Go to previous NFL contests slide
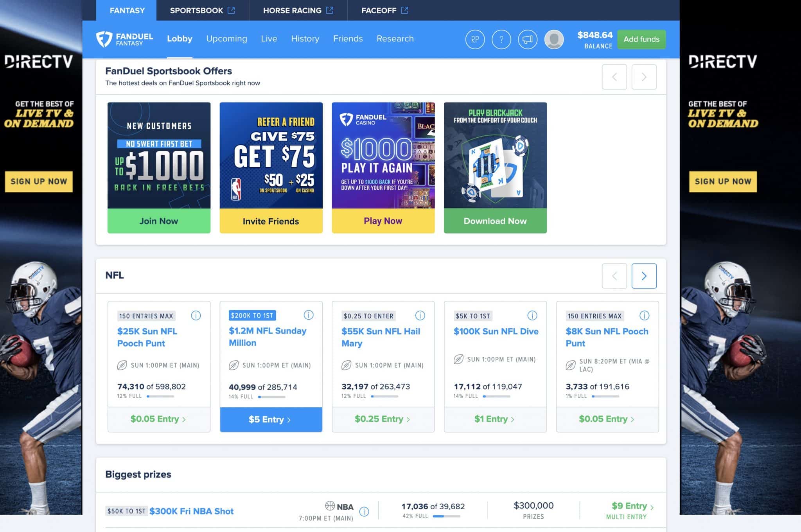The image size is (801, 532). point(614,276)
